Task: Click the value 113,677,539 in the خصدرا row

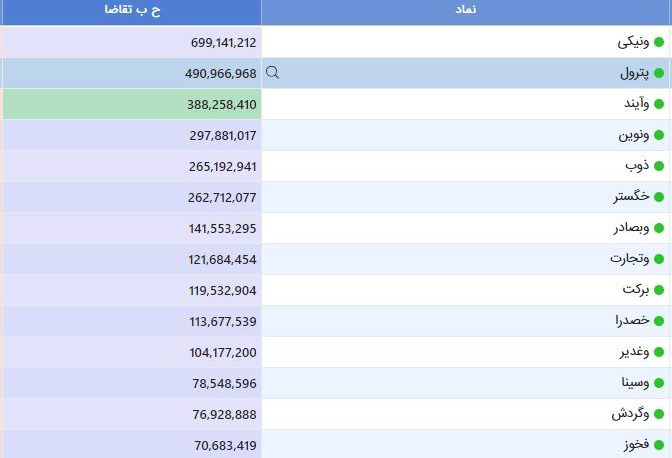Action: click(223, 321)
